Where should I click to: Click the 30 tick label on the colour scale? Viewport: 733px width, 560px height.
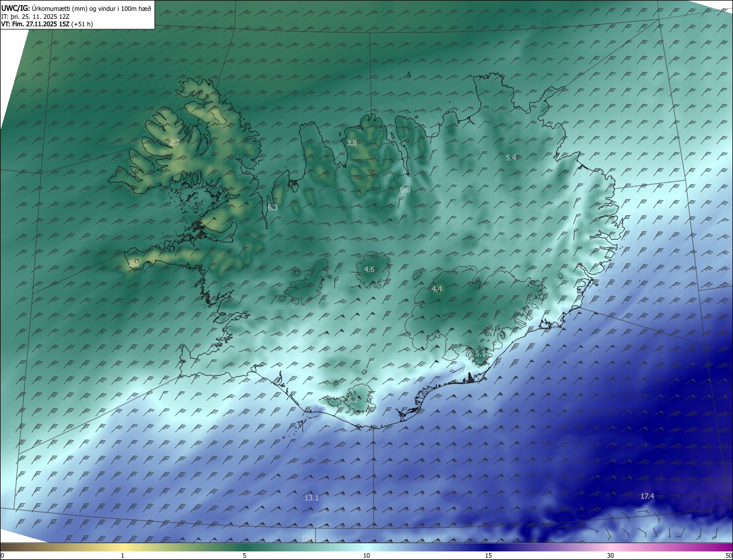[610, 555]
